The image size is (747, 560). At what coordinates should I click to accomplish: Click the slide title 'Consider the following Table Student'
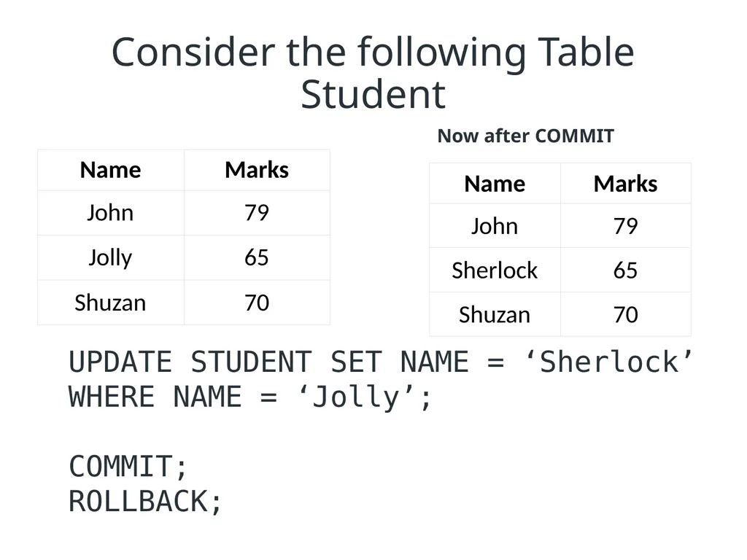373,73
